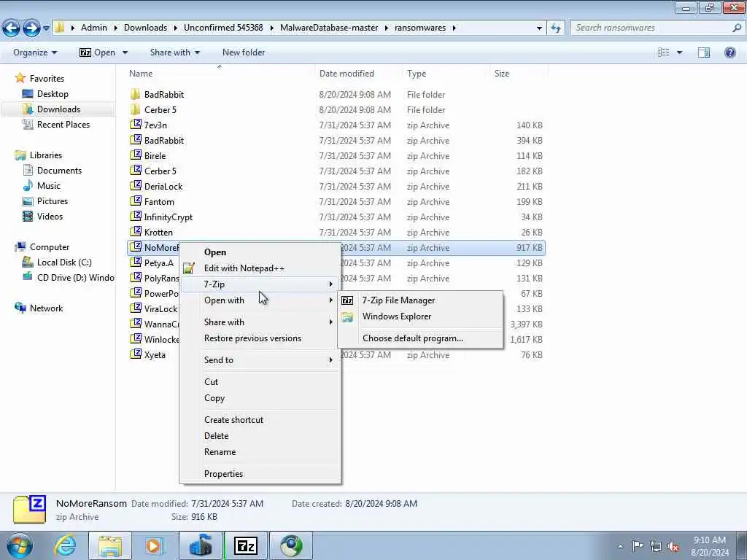Click the Back navigation arrow button
Viewport: 747px width, 560px height.
point(11,28)
